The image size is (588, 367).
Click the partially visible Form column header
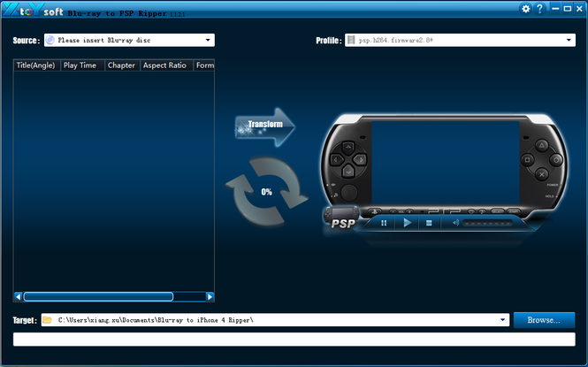[204, 65]
